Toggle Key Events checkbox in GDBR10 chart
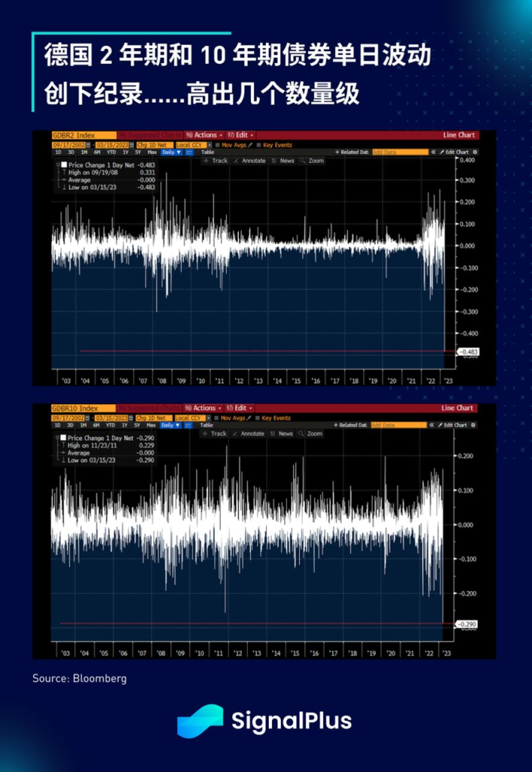 (x=258, y=418)
